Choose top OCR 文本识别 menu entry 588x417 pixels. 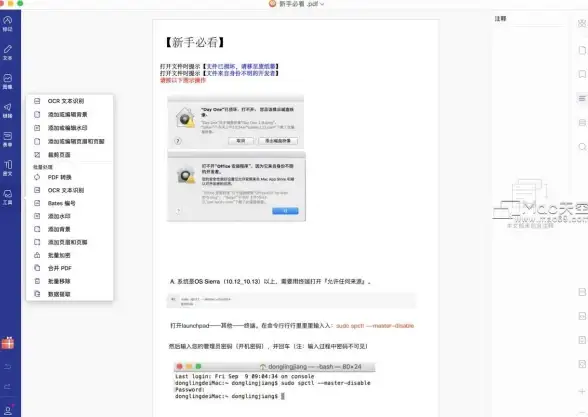70,101
